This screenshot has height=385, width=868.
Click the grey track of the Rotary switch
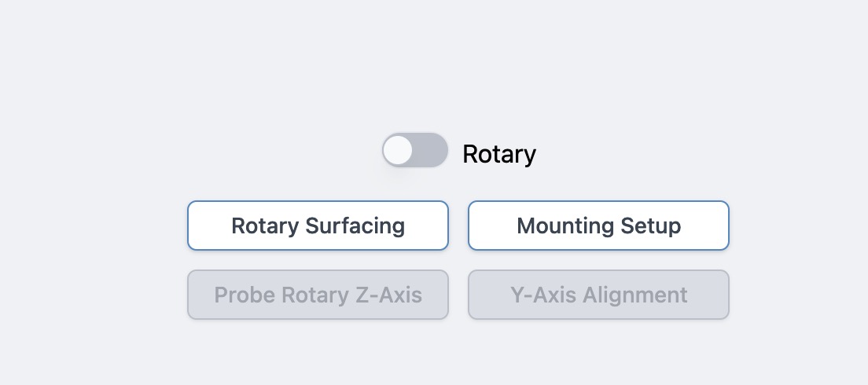click(x=432, y=150)
